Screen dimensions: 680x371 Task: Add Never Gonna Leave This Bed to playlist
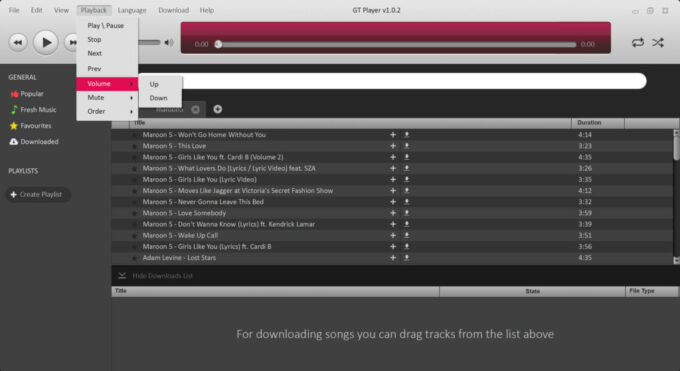click(393, 202)
